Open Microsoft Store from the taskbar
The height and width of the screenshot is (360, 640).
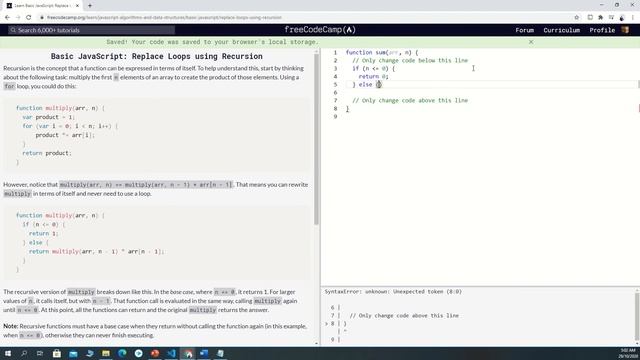(57, 353)
